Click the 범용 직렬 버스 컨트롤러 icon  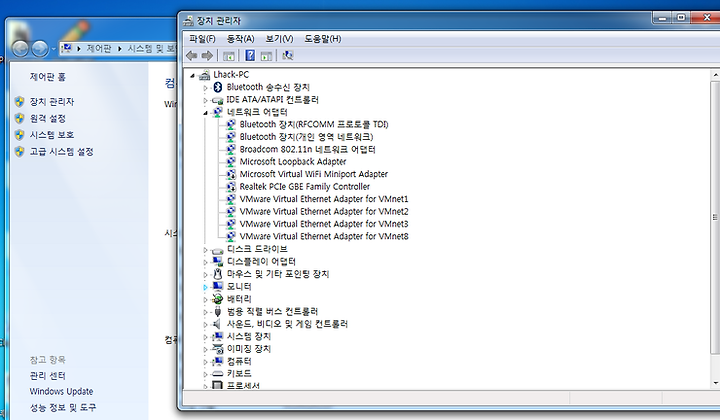click(x=218, y=312)
